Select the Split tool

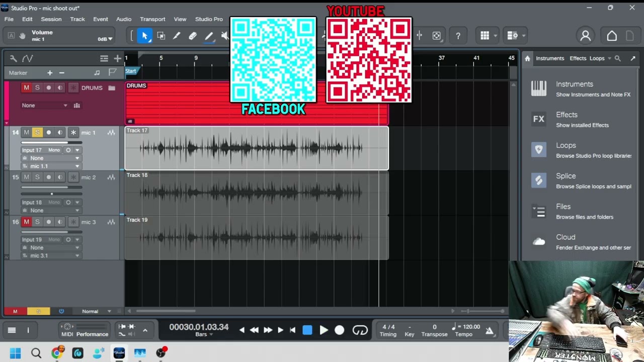point(177,36)
